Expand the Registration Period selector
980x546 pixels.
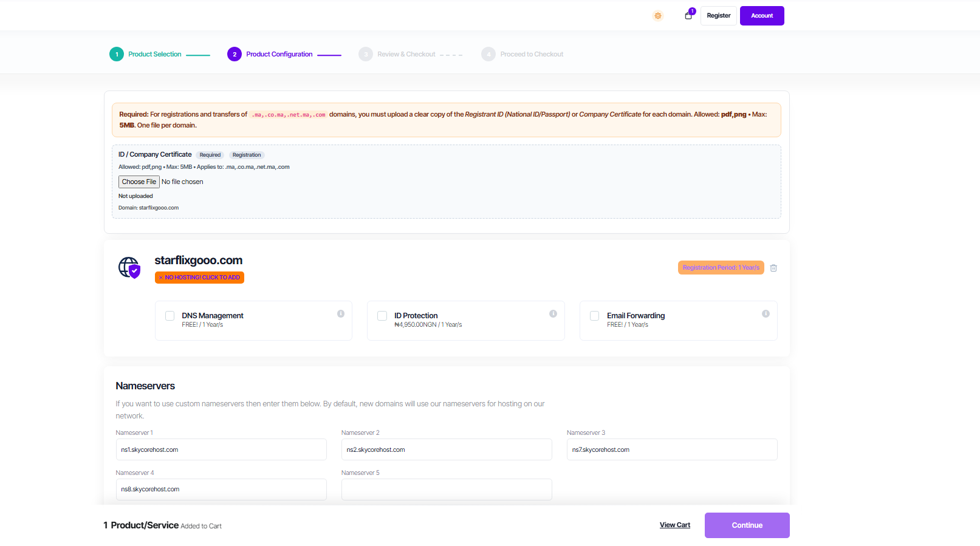click(721, 268)
